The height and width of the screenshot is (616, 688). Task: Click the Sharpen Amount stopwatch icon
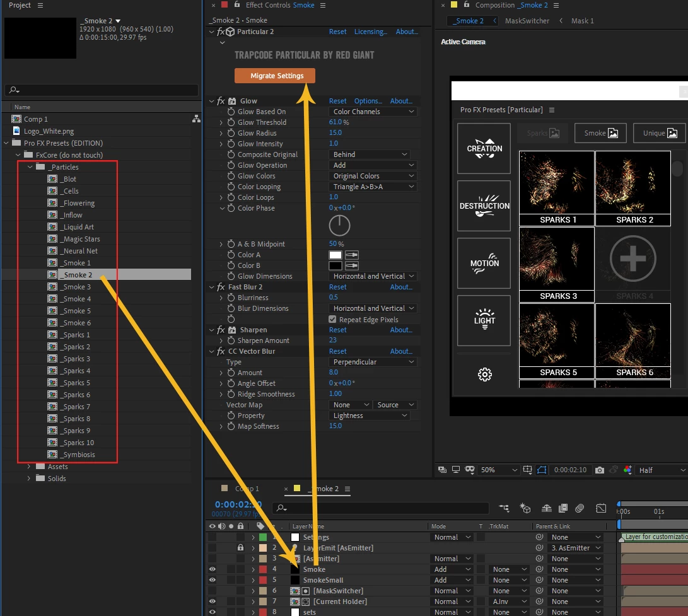click(231, 340)
